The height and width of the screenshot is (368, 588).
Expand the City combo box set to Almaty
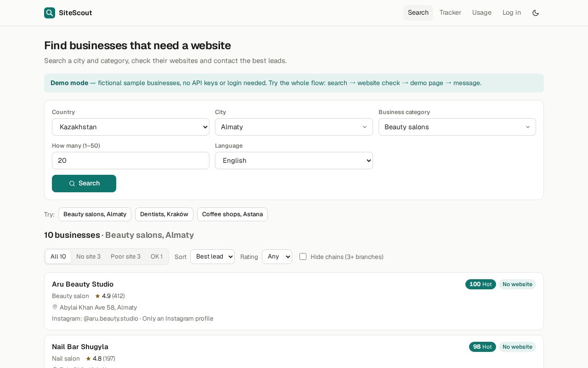[294, 127]
